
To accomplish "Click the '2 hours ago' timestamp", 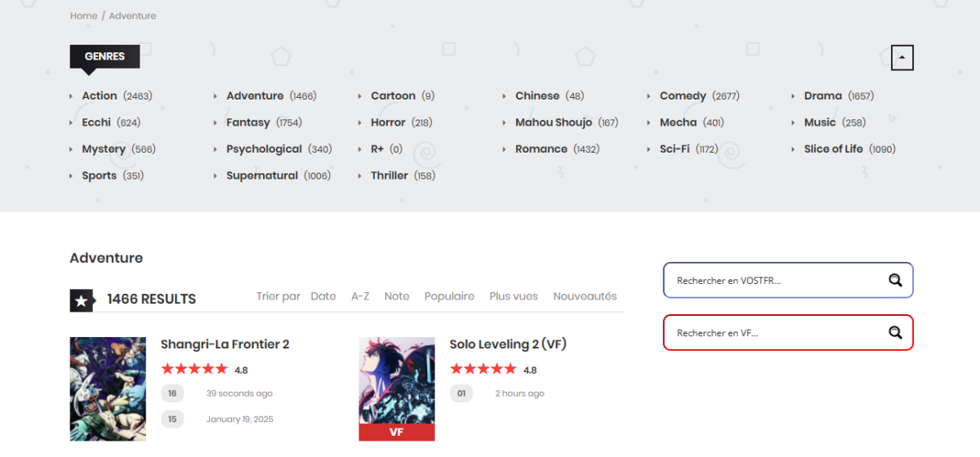I will (520, 393).
